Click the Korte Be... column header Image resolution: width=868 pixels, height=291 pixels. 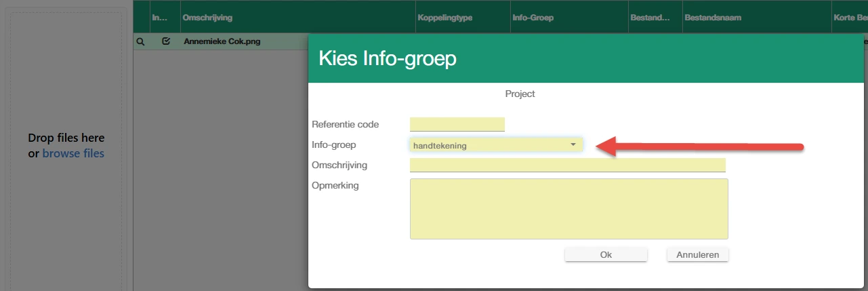pyautogui.click(x=850, y=18)
